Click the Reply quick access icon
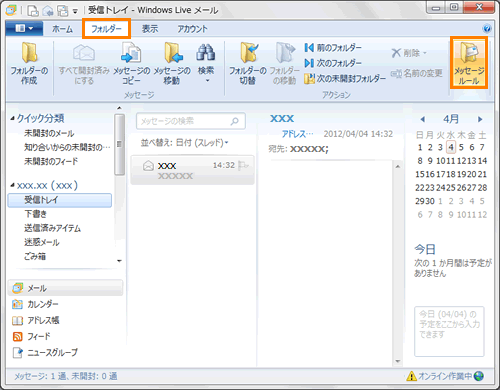 coord(48,11)
